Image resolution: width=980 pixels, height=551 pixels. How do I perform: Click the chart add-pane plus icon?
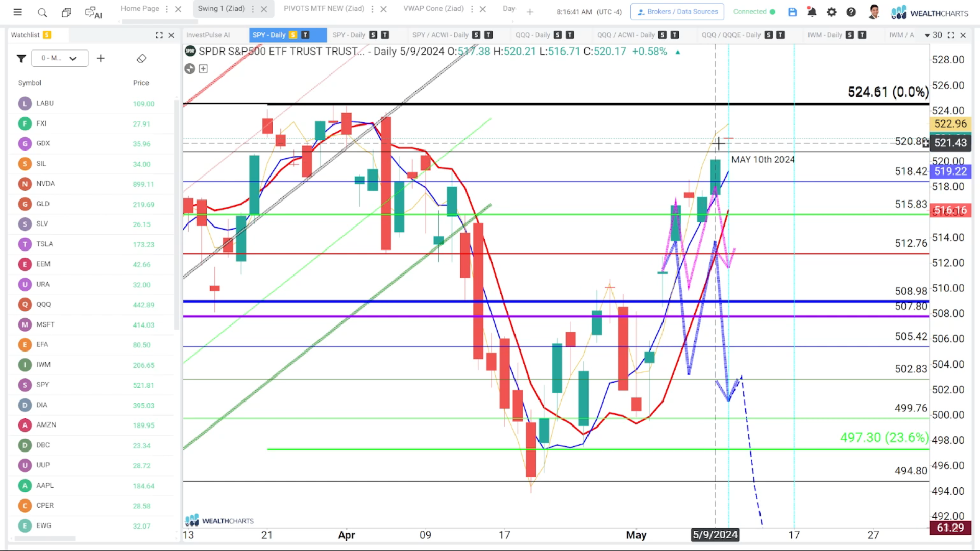(x=203, y=69)
